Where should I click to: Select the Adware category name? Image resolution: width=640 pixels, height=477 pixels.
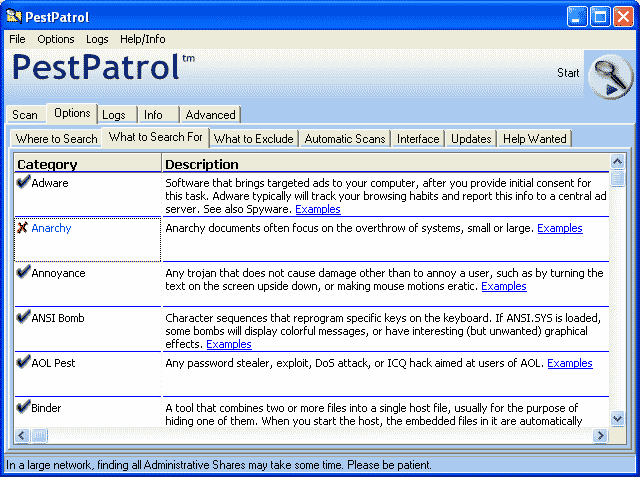(50, 183)
